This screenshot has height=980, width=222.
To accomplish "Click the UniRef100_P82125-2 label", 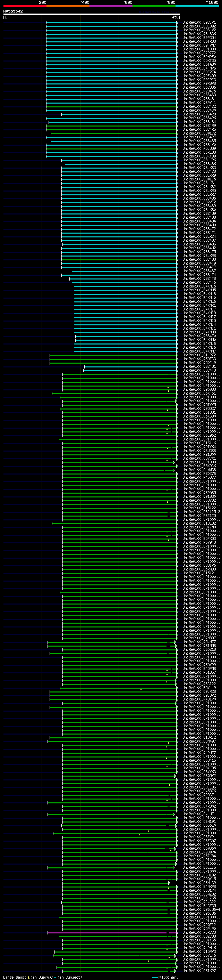I will click(x=201, y=512).
